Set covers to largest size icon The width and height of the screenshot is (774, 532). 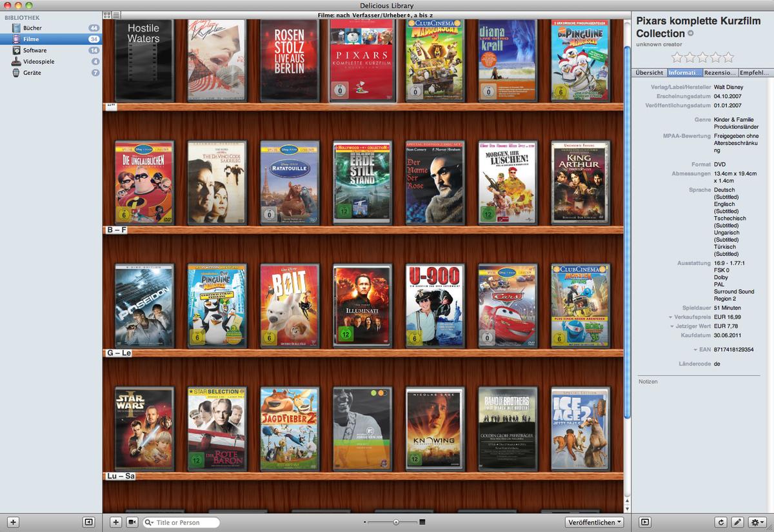click(x=422, y=522)
